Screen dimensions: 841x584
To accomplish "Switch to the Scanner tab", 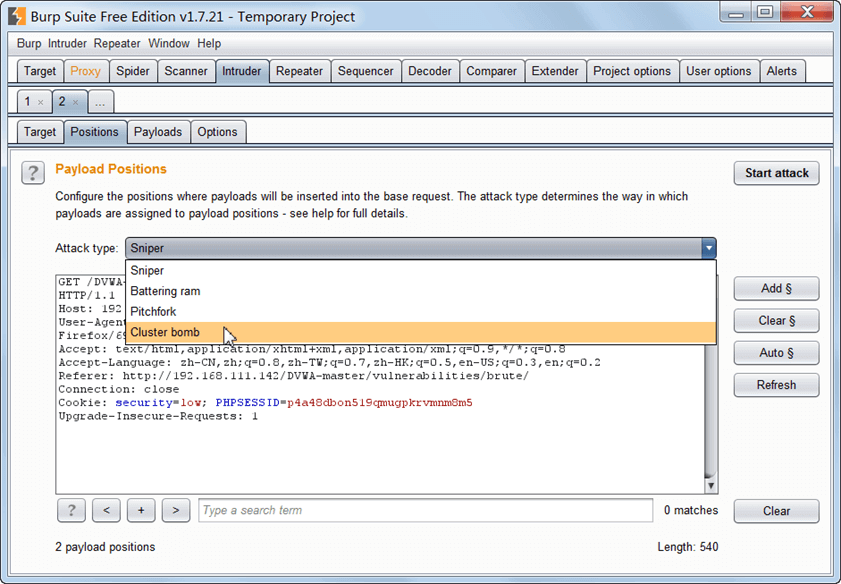I will (x=186, y=71).
